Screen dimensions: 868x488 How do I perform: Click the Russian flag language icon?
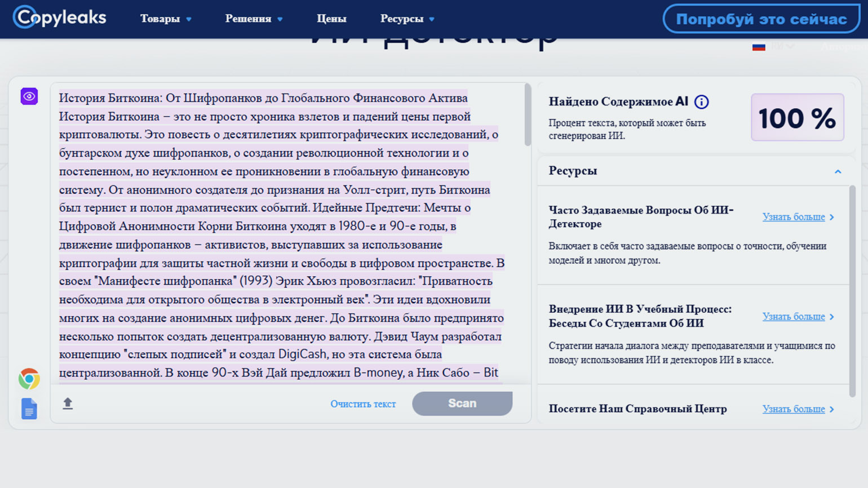tap(759, 47)
